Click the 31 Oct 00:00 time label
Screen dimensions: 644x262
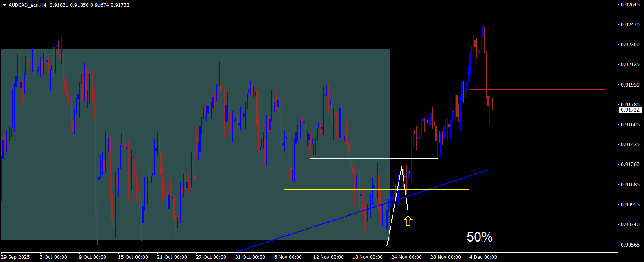[x=250, y=257]
